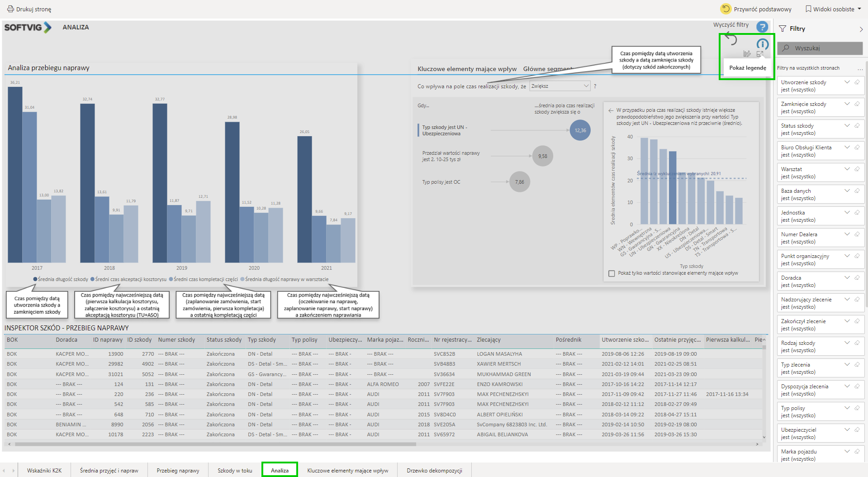Image resolution: width=868 pixels, height=477 pixels.
Task: Click the undo arrow to clear filters
Action: click(x=731, y=39)
